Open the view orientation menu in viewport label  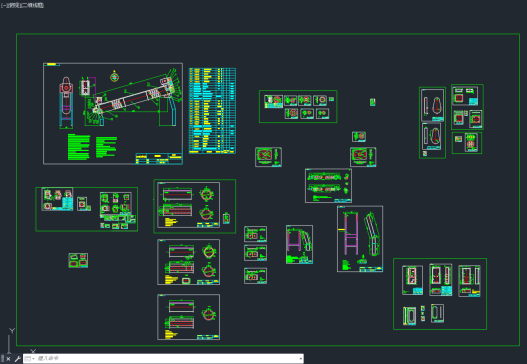(13, 5)
